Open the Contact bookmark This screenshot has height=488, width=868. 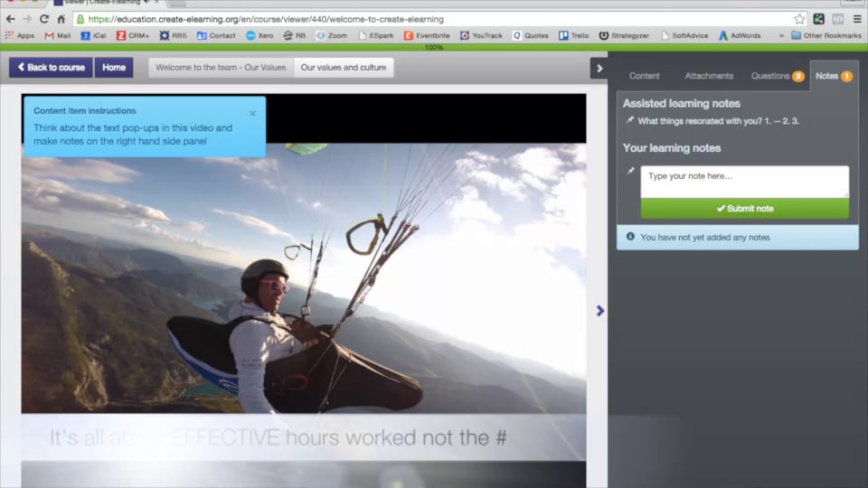(216, 35)
